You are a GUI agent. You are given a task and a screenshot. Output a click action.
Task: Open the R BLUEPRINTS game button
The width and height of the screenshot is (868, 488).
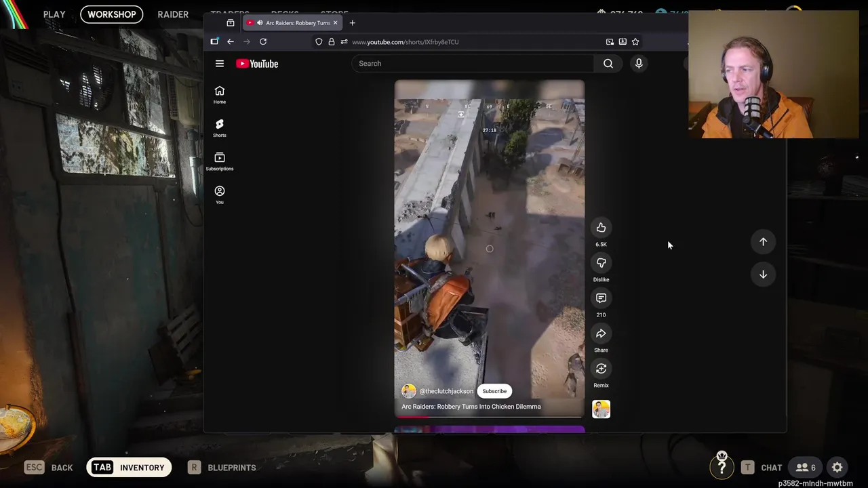click(222, 468)
